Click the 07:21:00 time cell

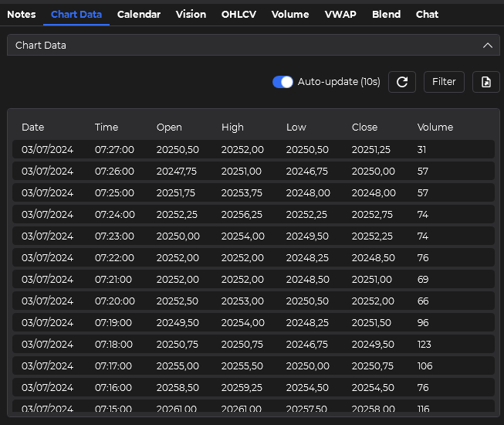113,279
